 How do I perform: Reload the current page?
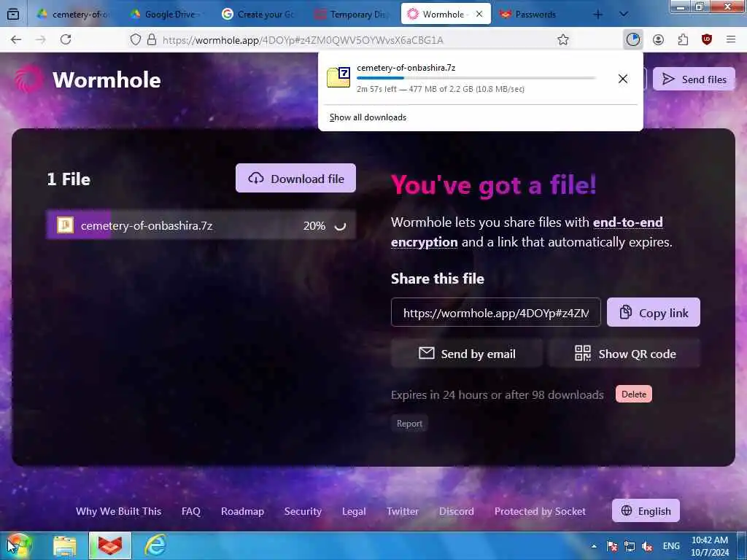(x=66, y=39)
